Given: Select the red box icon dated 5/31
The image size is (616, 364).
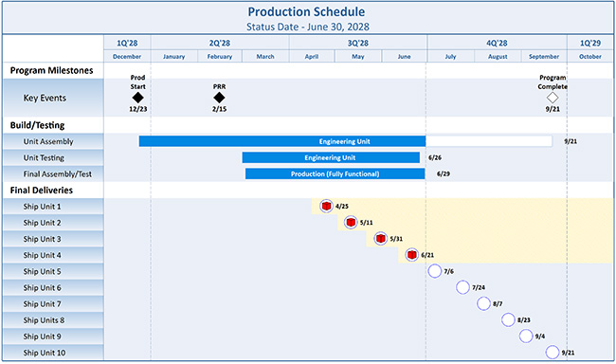Looking at the screenshot, I should (380, 238).
